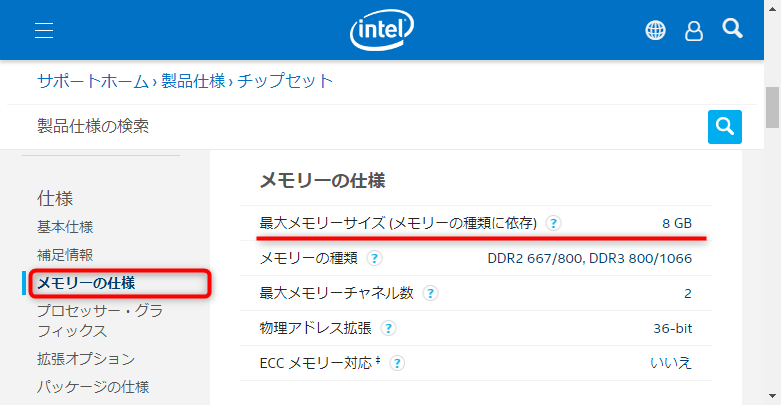Image resolution: width=781 pixels, height=405 pixels.
Task: Open the チップセット breadcrumb link
Action: (285, 81)
